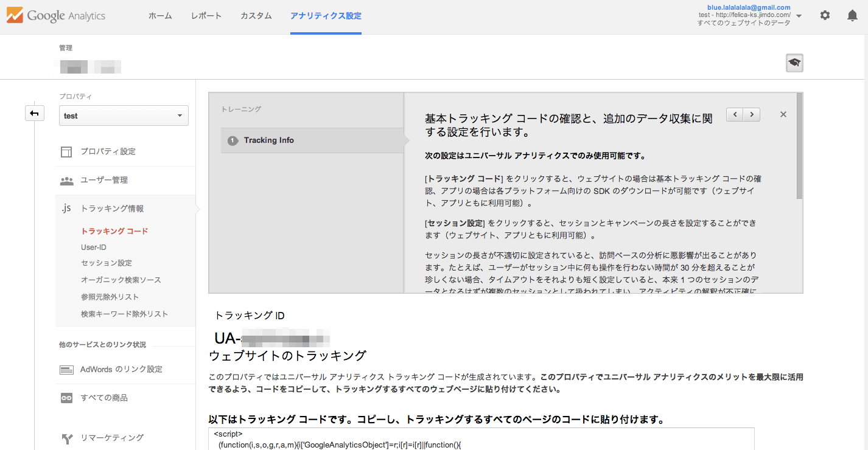Select the アナリティクス設定 tab

click(326, 16)
